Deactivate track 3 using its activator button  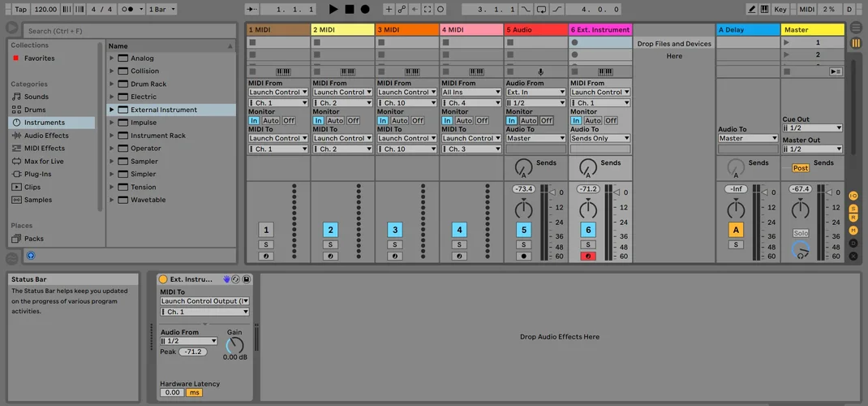click(394, 230)
